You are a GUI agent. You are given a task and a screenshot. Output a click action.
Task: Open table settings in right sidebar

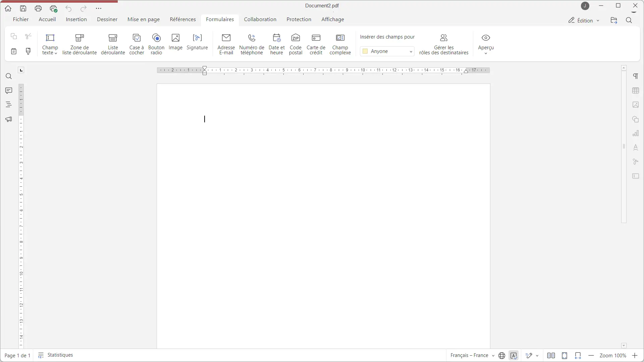coord(636,91)
